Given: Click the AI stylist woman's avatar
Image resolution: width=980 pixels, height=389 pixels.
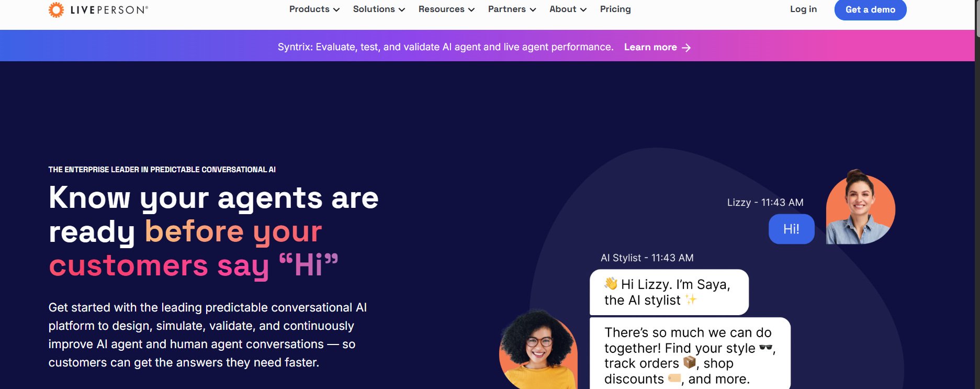Looking at the screenshot, I should (538, 349).
